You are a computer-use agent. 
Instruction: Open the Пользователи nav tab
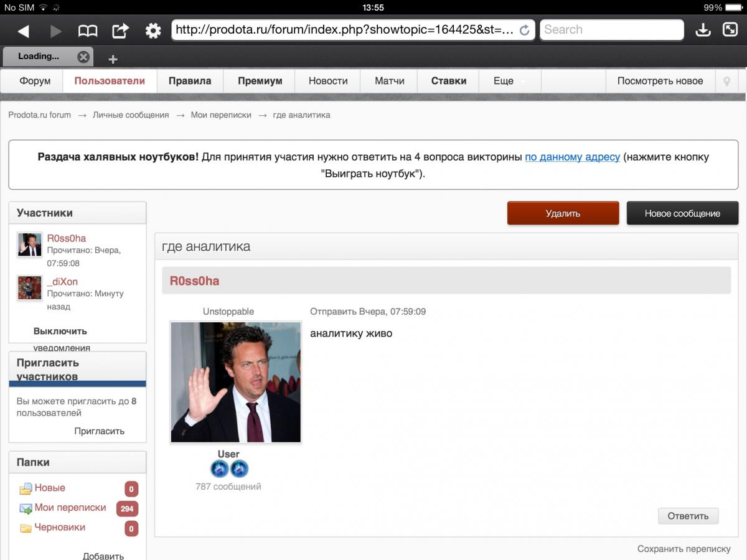(110, 81)
